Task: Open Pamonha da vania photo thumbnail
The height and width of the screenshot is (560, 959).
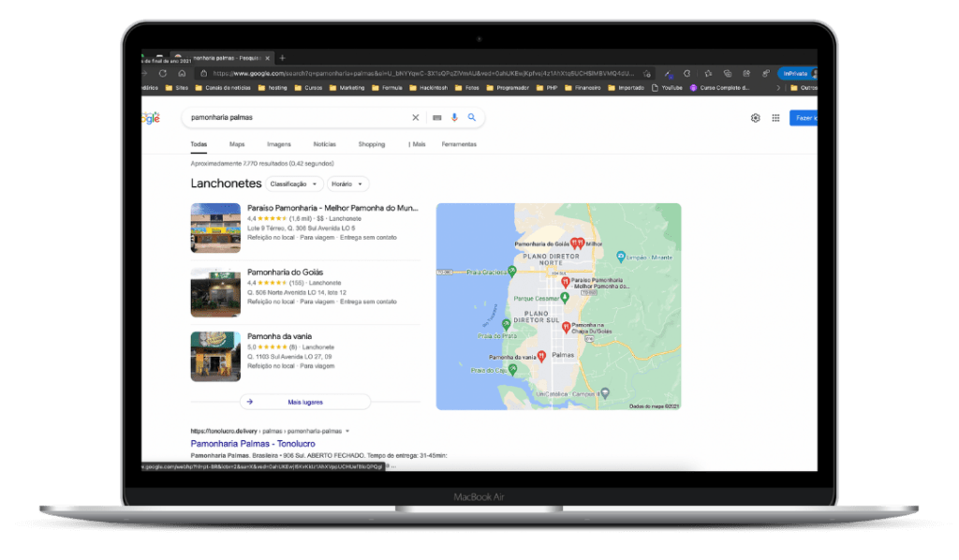Action: [215, 357]
